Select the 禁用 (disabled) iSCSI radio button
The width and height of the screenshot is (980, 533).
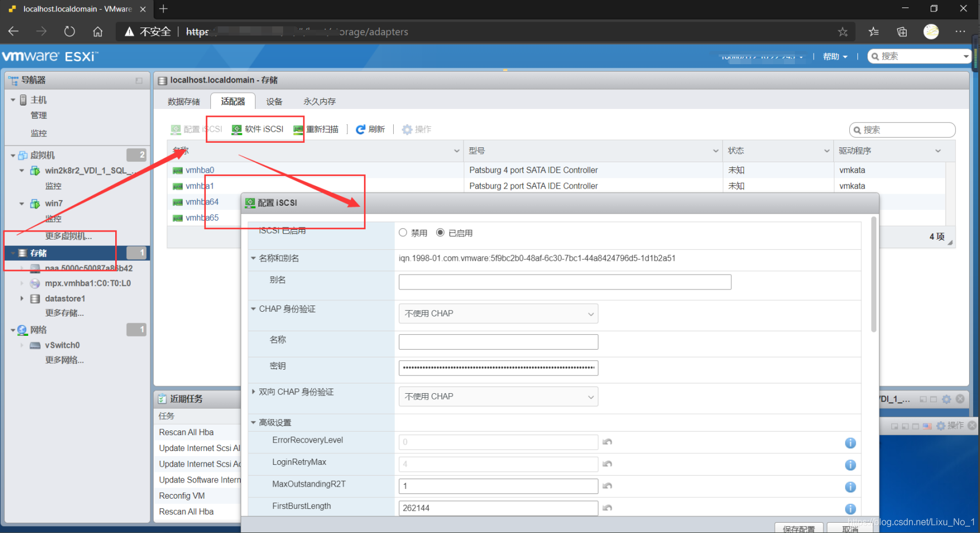click(x=403, y=233)
